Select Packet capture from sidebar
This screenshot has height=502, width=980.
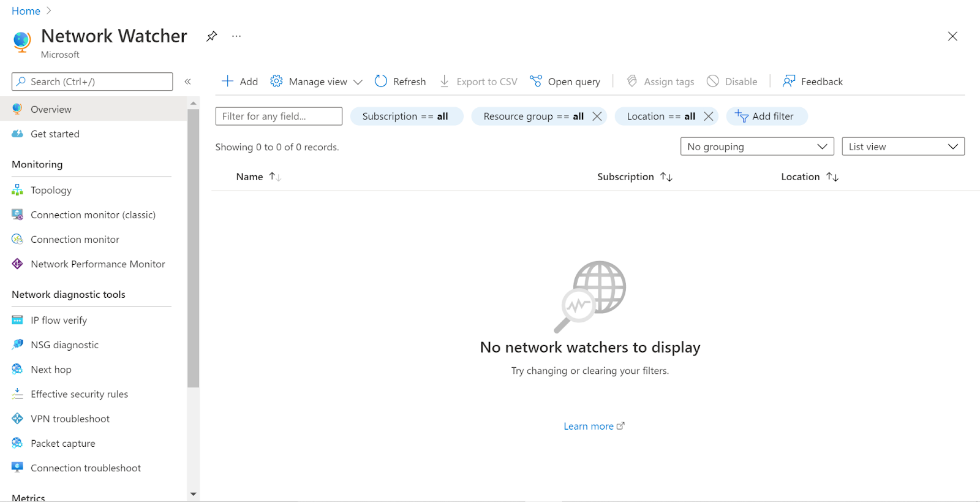coord(63,444)
